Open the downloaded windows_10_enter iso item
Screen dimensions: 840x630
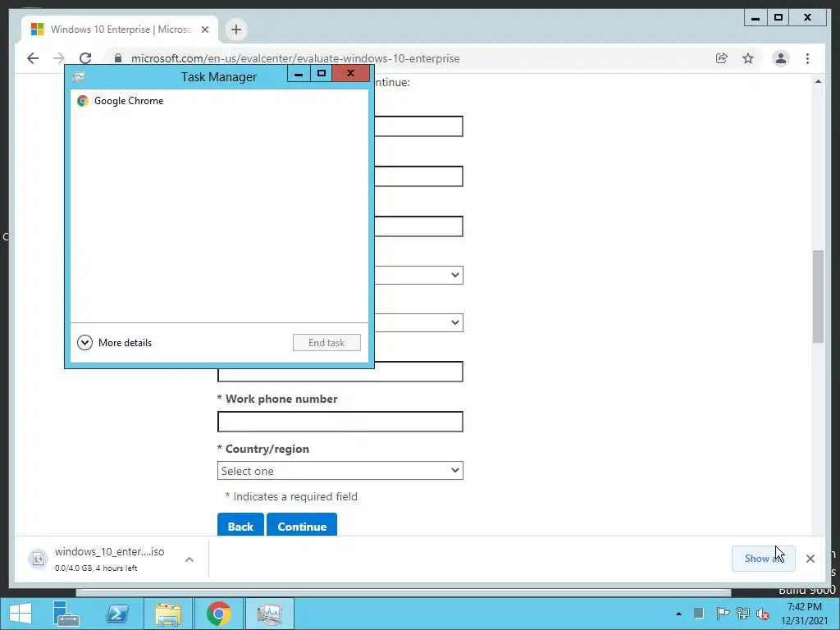(109, 559)
